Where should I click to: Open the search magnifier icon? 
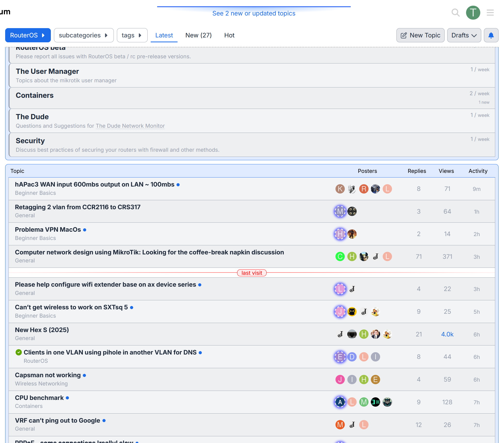point(455,12)
